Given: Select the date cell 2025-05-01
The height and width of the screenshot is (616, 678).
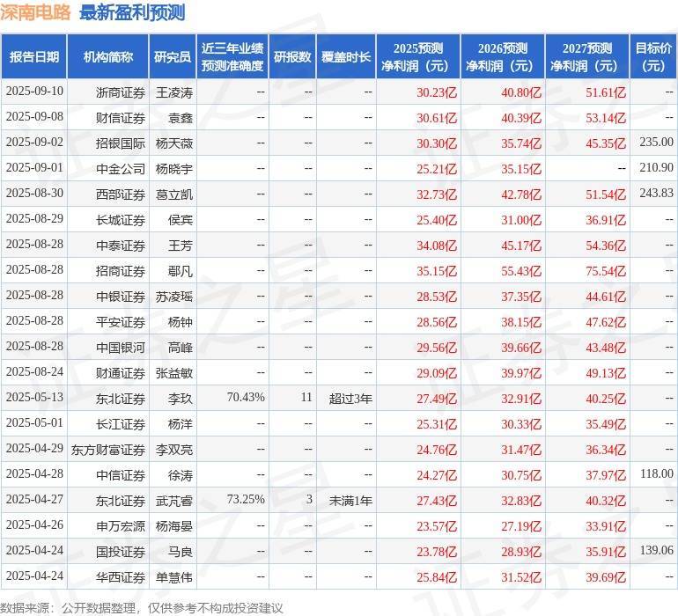Looking at the screenshot, I should [34, 422].
